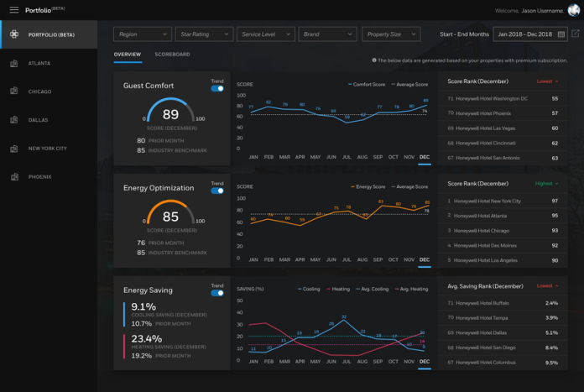
Task: Click the Chicago building icon
Action: coord(14,91)
